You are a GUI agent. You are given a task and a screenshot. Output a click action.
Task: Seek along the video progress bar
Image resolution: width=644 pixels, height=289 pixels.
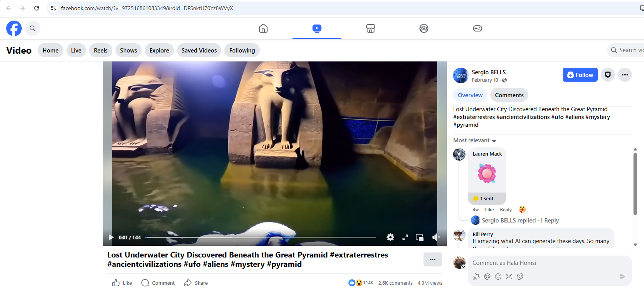(260, 237)
